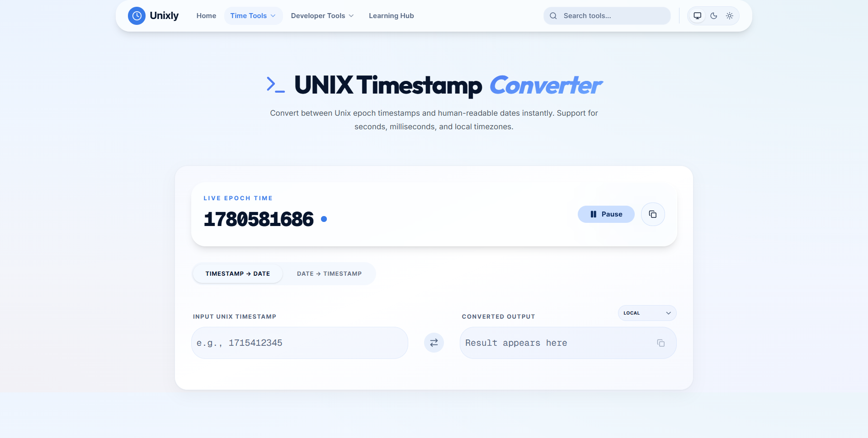Viewport: 868px width, 438px height.
Task: Click the LIVE EPOCH TIME label
Action: click(x=238, y=198)
